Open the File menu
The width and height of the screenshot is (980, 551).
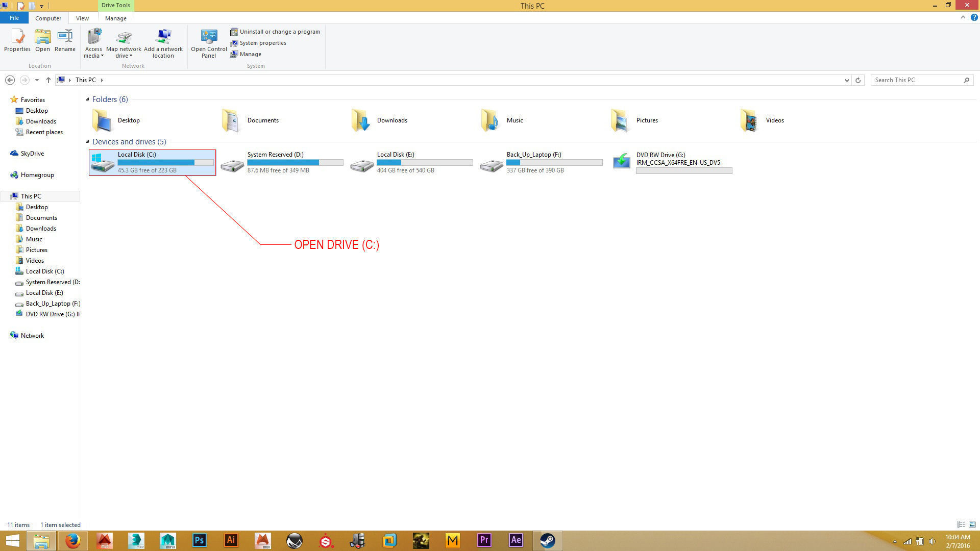click(x=14, y=18)
